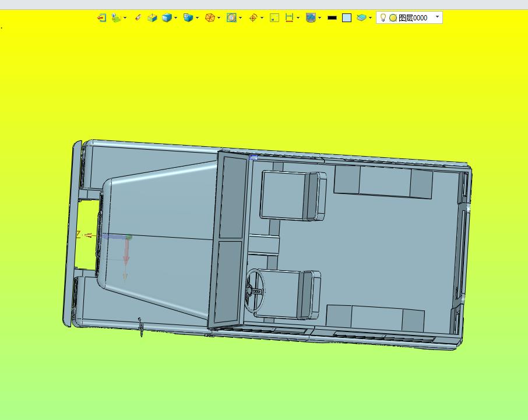Select the eraser tool icon
Image resolution: width=528 pixels, height=420 pixels.
click(x=138, y=17)
